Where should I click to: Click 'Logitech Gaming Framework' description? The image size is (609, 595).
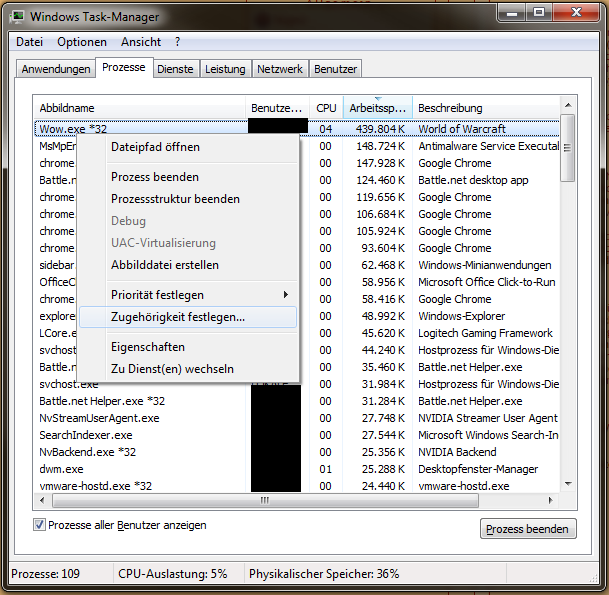[x=485, y=333]
